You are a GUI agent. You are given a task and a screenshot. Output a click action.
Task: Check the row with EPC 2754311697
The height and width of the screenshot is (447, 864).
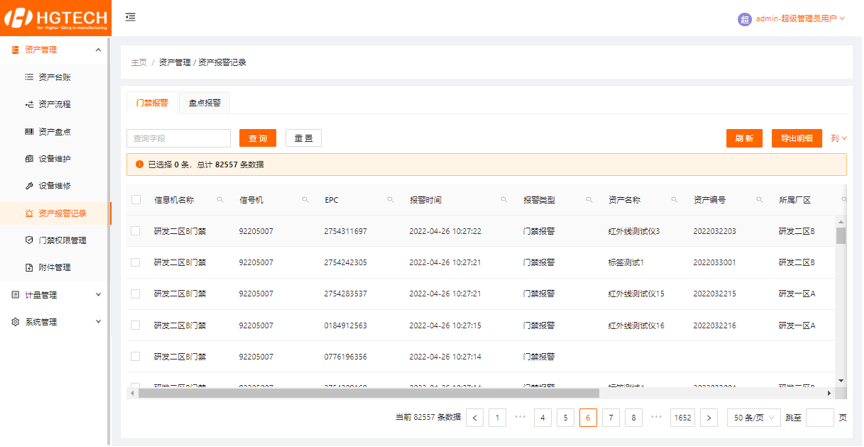[136, 231]
